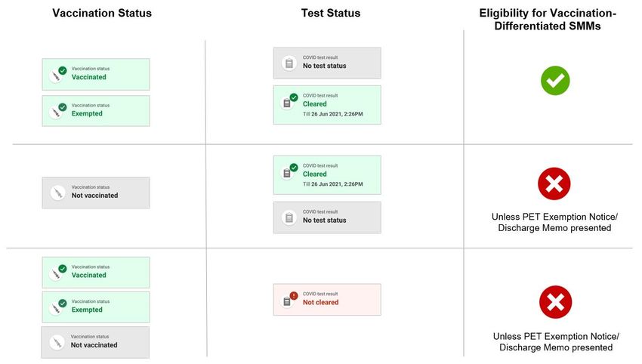Viewport: 642px width, 364px height.
Task: Select the bottom Not vaccinated status card
Action: click(95, 342)
